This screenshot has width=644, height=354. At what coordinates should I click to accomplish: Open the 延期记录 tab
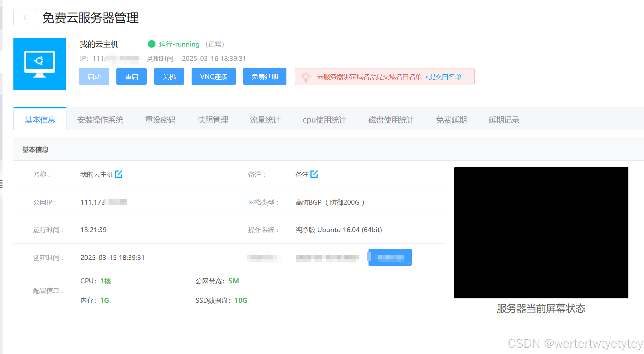pos(504,120)
